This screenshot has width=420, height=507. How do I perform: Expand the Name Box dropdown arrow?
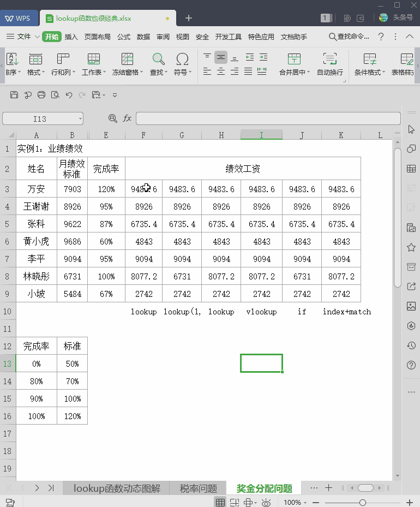(80, 118)
